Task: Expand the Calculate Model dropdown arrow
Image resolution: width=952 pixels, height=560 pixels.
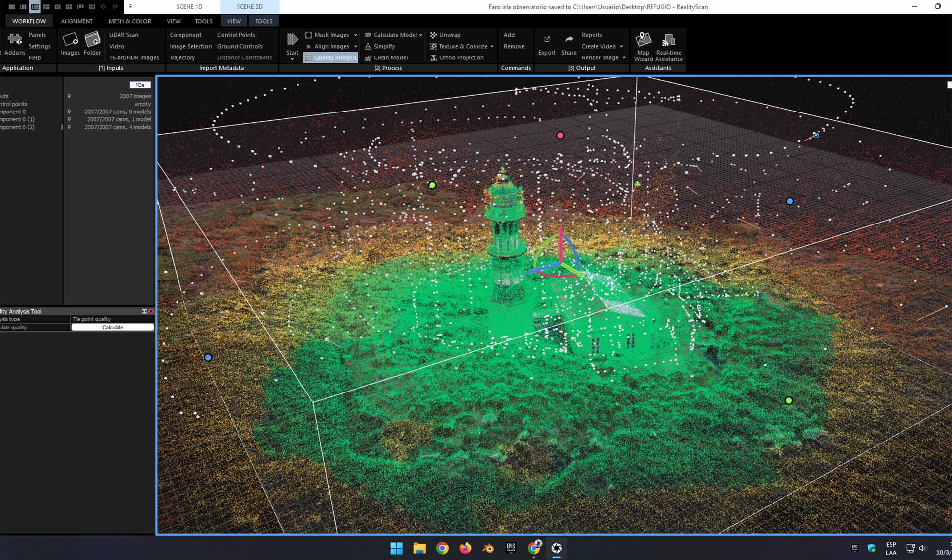Action: (x=421, y=35)
